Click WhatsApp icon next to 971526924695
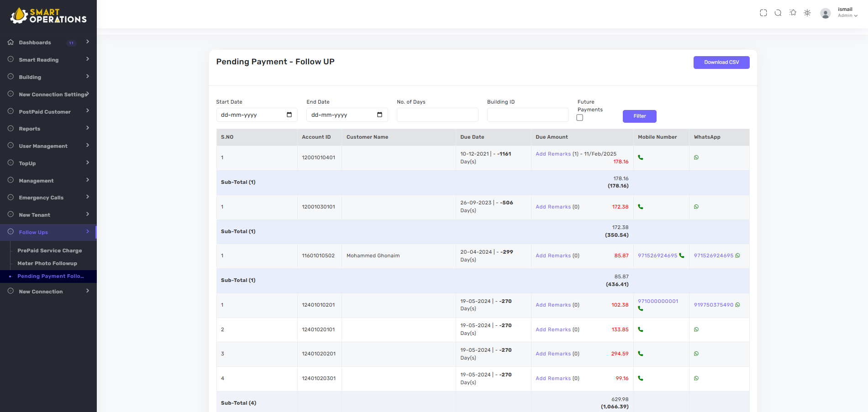 738,256
